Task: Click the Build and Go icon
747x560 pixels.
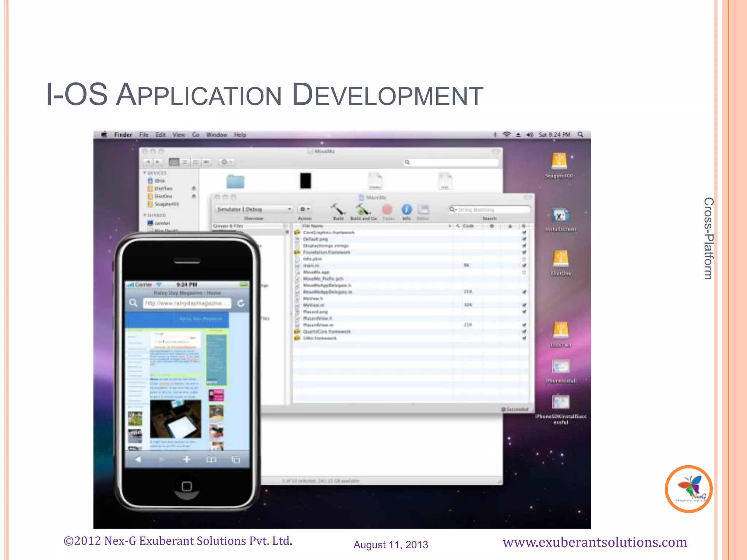Action: pos(363,209)
